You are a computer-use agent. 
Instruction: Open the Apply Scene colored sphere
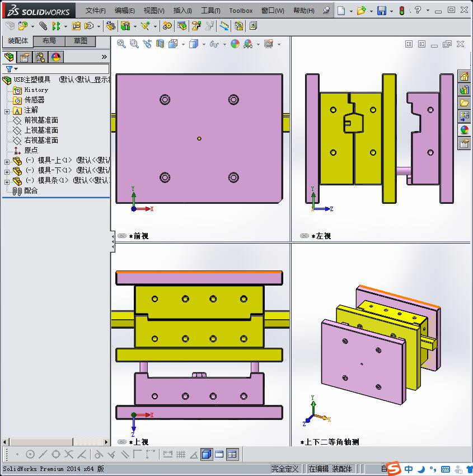(x=235, y=44)
